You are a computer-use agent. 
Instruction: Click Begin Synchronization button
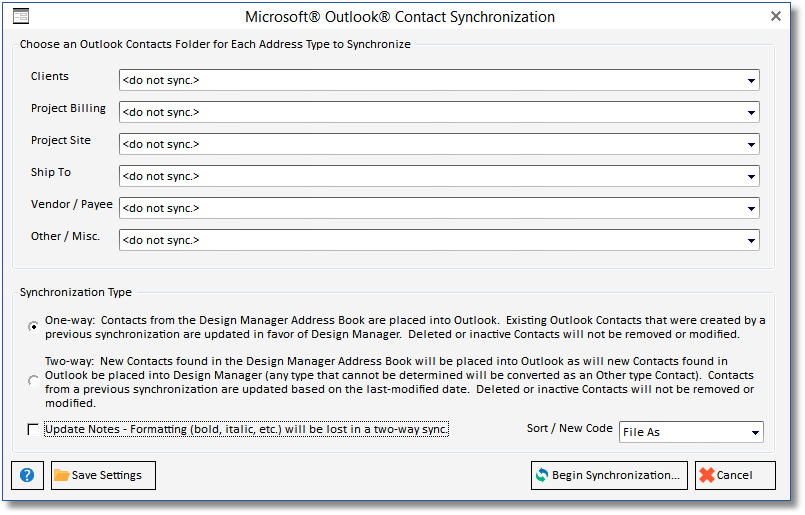click(609, 475)
